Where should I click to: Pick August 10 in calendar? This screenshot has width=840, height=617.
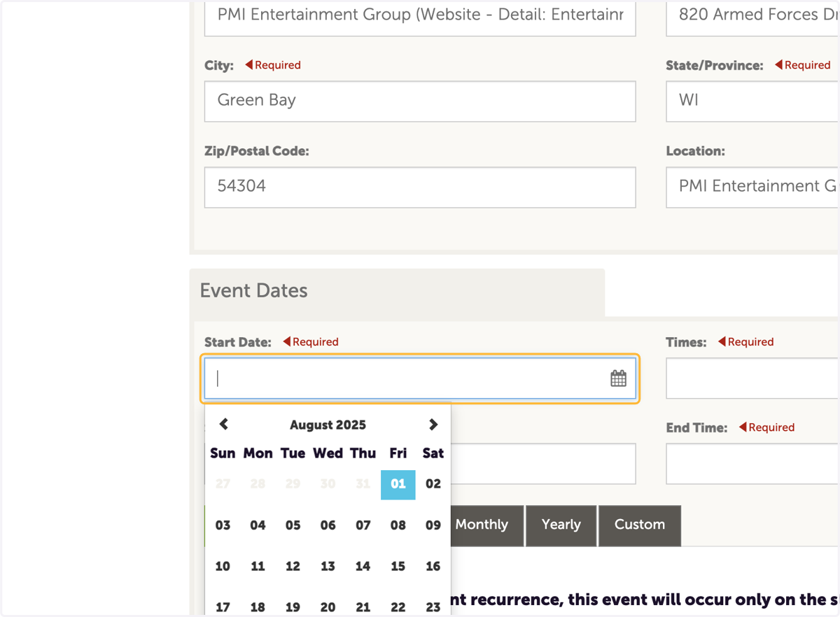(223, 567)
